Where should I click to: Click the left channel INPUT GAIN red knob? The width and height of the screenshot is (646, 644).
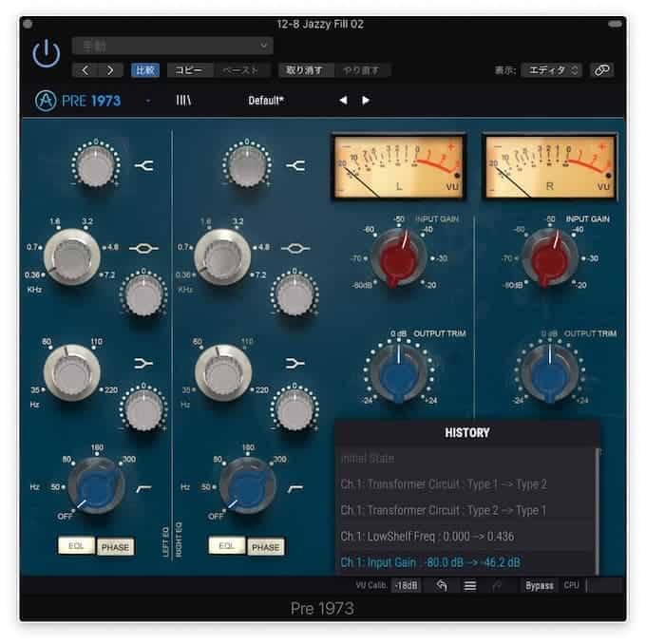(398, 258)
